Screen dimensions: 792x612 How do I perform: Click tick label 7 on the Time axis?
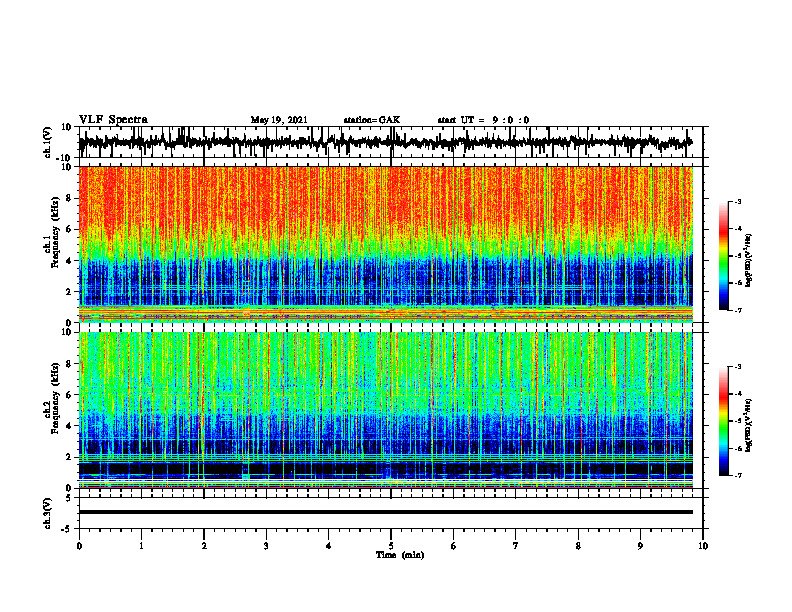516,546
